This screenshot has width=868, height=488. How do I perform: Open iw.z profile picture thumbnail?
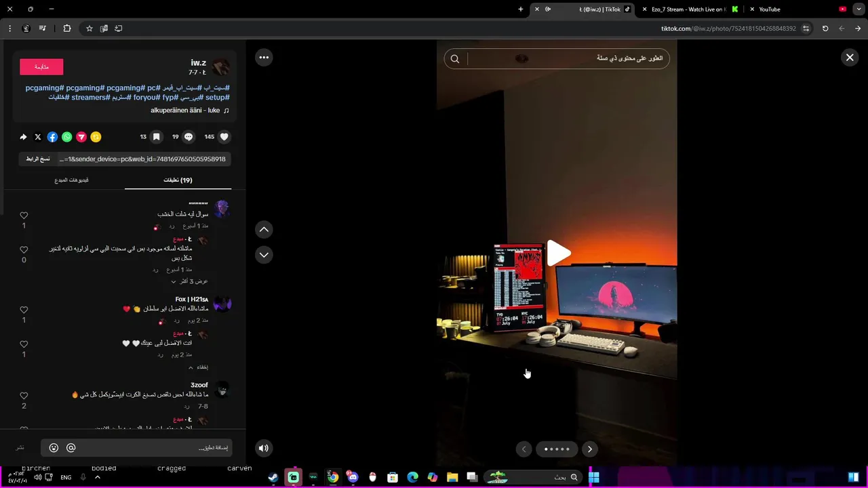click(x=220, y=66)
